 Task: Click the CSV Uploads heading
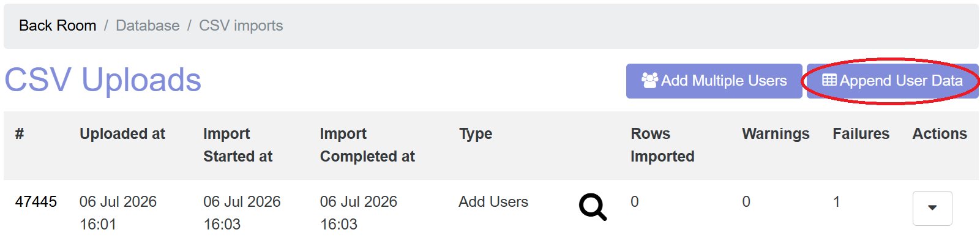tap(103, 80)
